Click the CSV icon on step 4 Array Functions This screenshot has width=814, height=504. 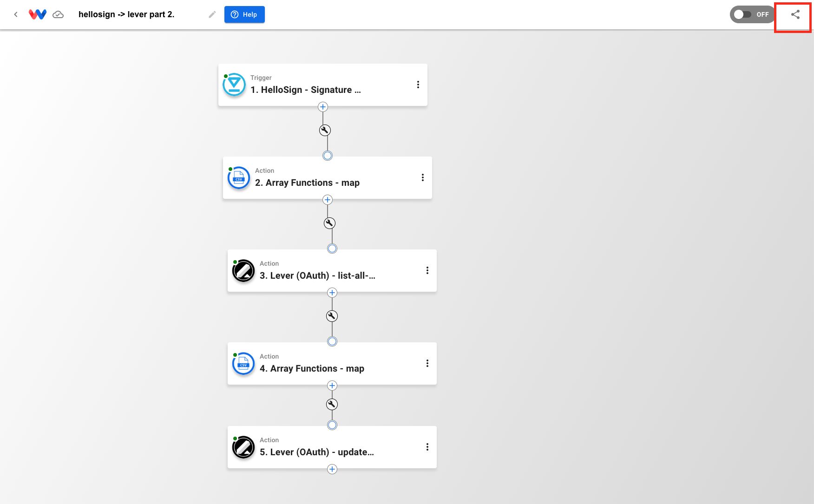click(x=243, y=363)
